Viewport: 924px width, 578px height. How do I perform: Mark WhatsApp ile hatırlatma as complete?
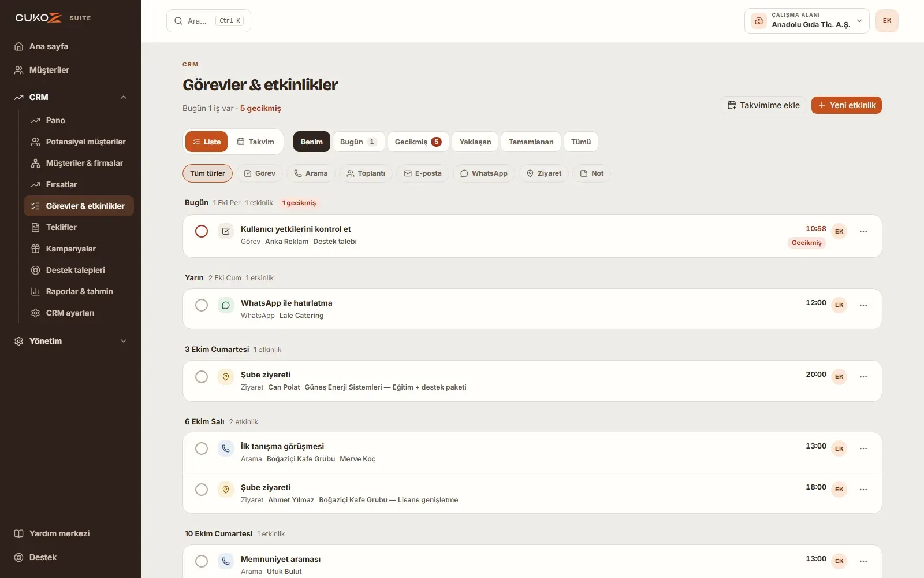click(202, 305)
